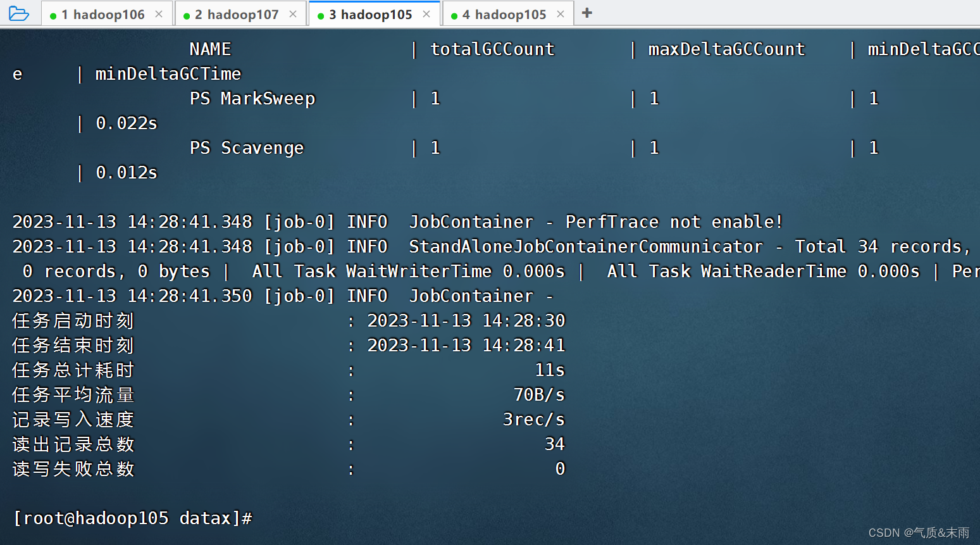Click the minDeltaGCTime header text
Viewport: 980px width, 545px height.
point(168,74)
